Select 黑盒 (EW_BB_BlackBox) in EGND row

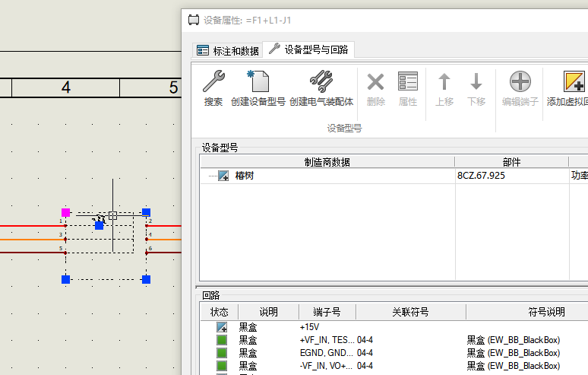coord(514,353)
